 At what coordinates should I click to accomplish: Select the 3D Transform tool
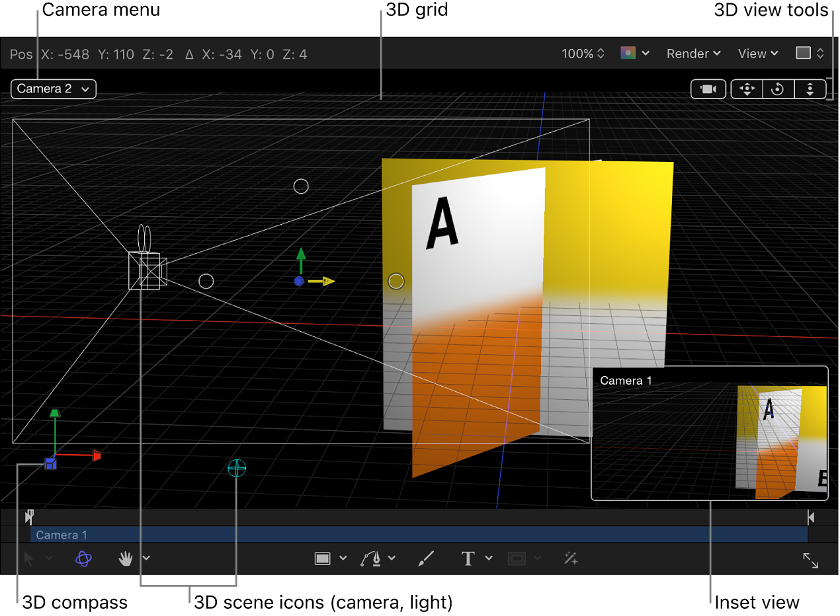tap(83, 558)
